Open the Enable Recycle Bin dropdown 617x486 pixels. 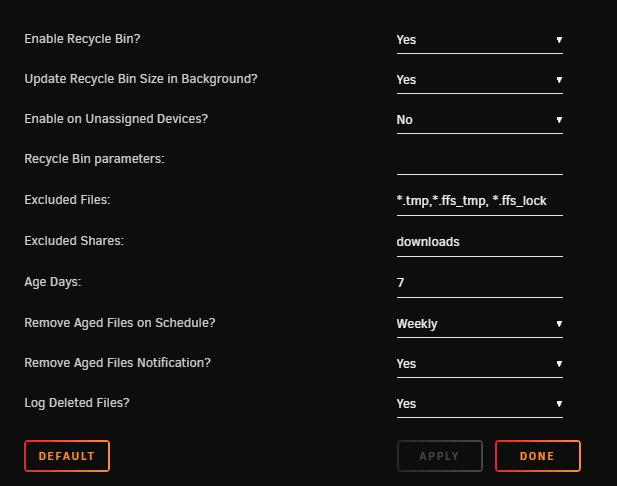point(480,40)
